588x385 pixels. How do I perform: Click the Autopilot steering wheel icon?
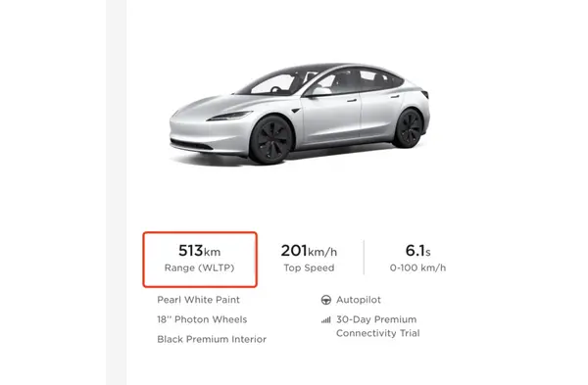click(x=326, y=300)
